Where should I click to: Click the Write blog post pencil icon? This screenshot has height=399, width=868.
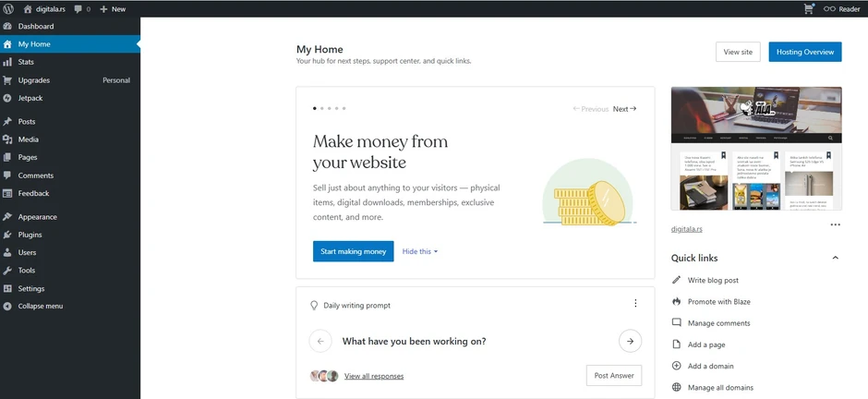pyautogui.click(x=677, y=280)
